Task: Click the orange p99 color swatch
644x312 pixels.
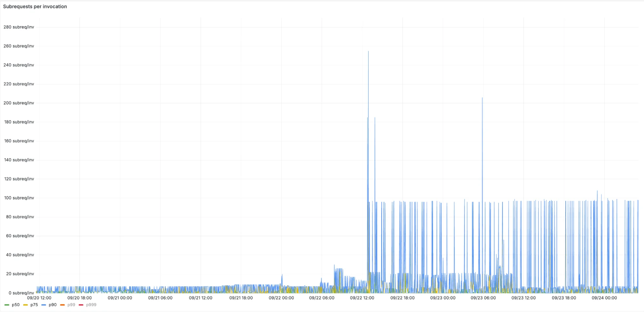Action: pos(62,305)
